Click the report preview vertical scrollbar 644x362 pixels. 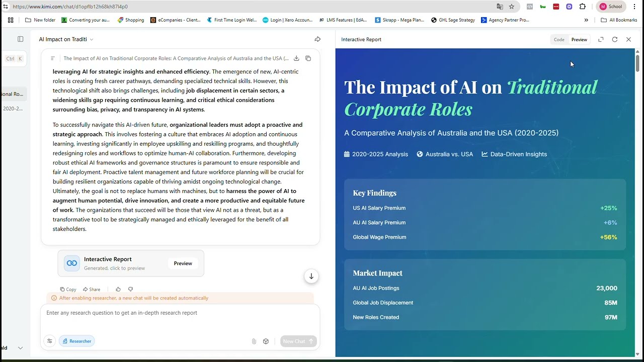click(637, 63)
